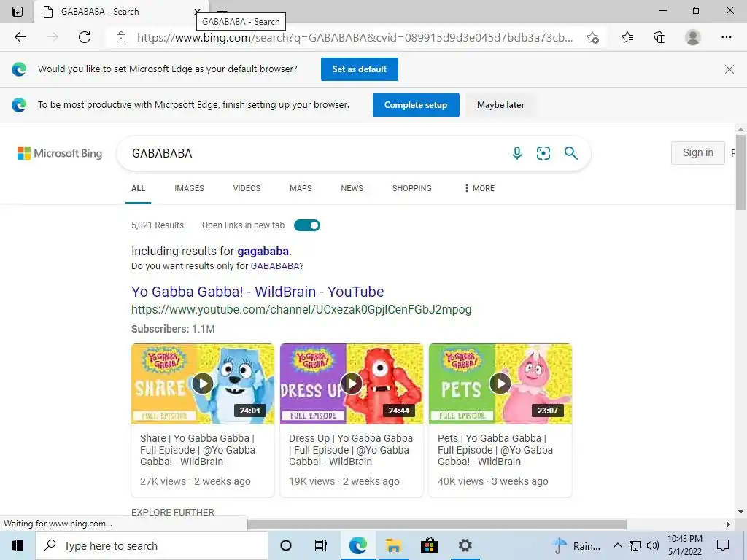Open the Windows Start menu
747x560 pixels.
coord(18,545)
